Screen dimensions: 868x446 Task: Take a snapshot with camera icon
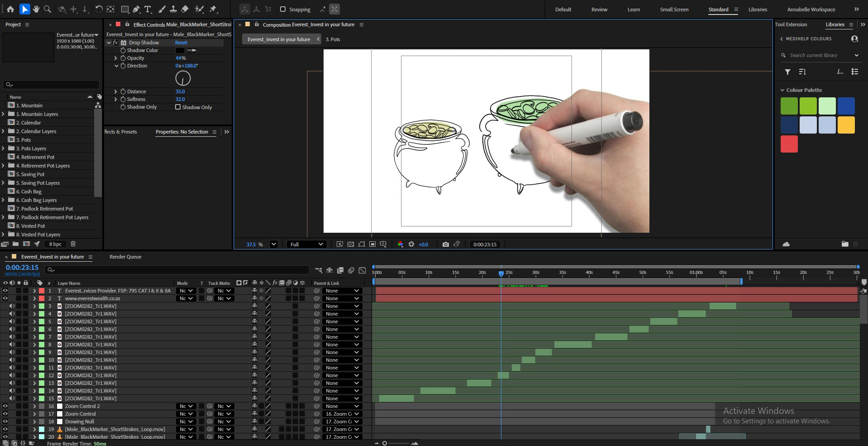coord(445,244)
